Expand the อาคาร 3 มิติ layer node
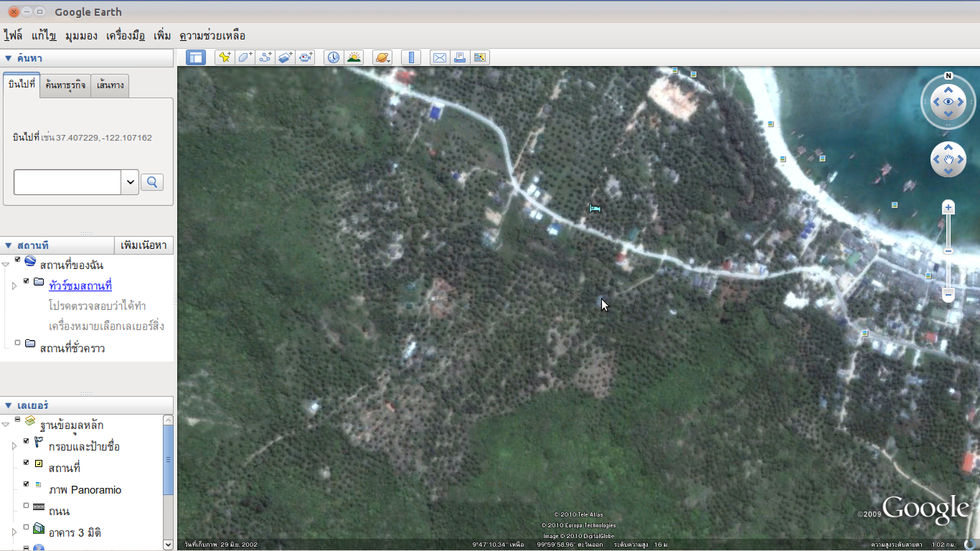 14,532
